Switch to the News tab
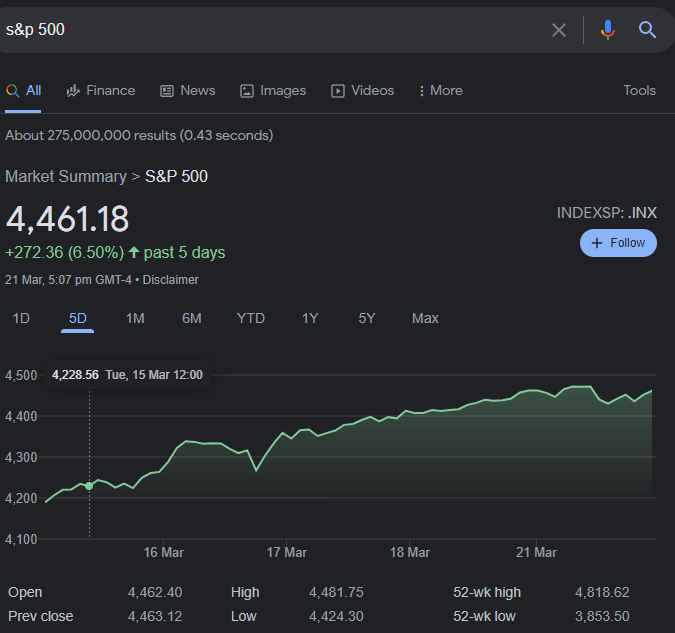The width and height of the screenshot is (675, 633). [x=188, y=90]
